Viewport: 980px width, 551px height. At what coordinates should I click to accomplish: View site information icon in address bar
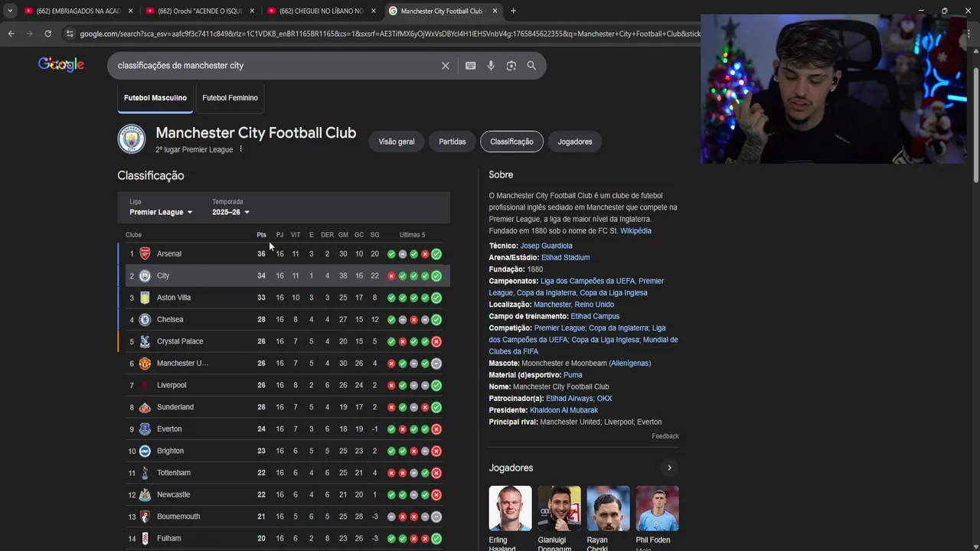(x=70, y=34)
